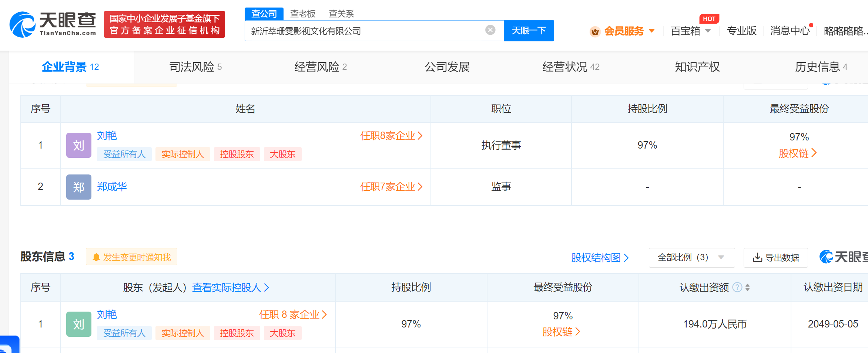The image size is (868, 353).
Task: Select the 公司发展 tab
Action: (447, 67)
